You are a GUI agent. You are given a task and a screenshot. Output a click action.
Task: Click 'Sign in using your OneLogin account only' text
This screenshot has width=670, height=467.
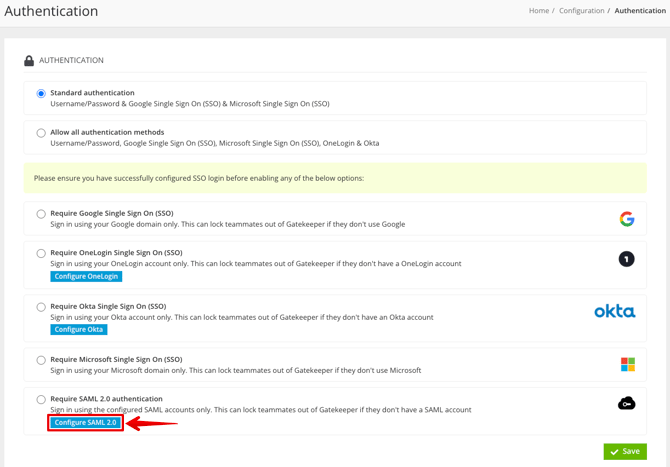click(256, 264)
